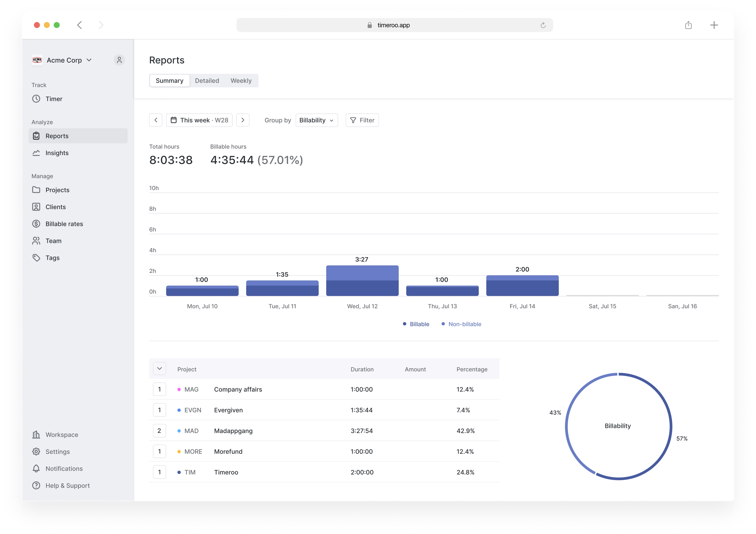Switch to Detailed report tab
This screenshot has width=756, height=534.
(x=207, y=80)
